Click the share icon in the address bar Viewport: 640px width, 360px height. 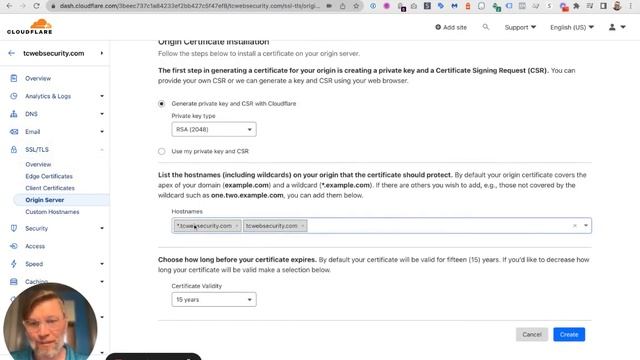pos(342,6)
